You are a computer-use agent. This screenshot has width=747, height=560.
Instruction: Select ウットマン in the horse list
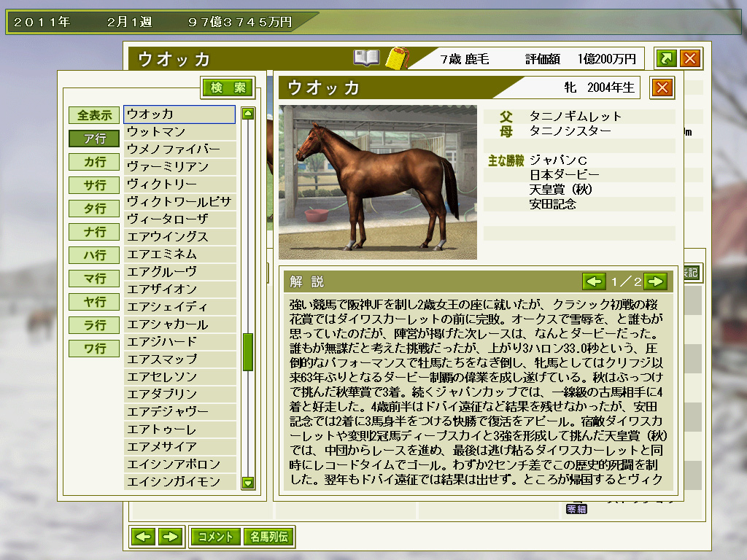coord(179,132)
